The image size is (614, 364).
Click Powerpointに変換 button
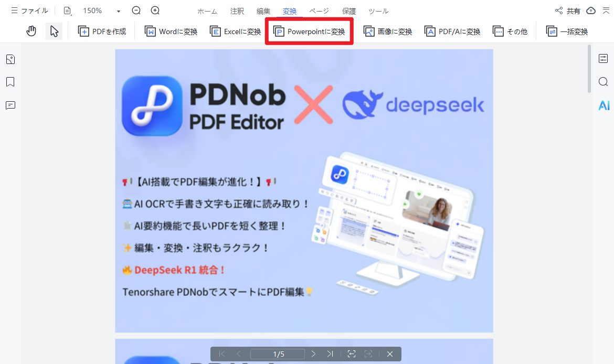(309, 31)
